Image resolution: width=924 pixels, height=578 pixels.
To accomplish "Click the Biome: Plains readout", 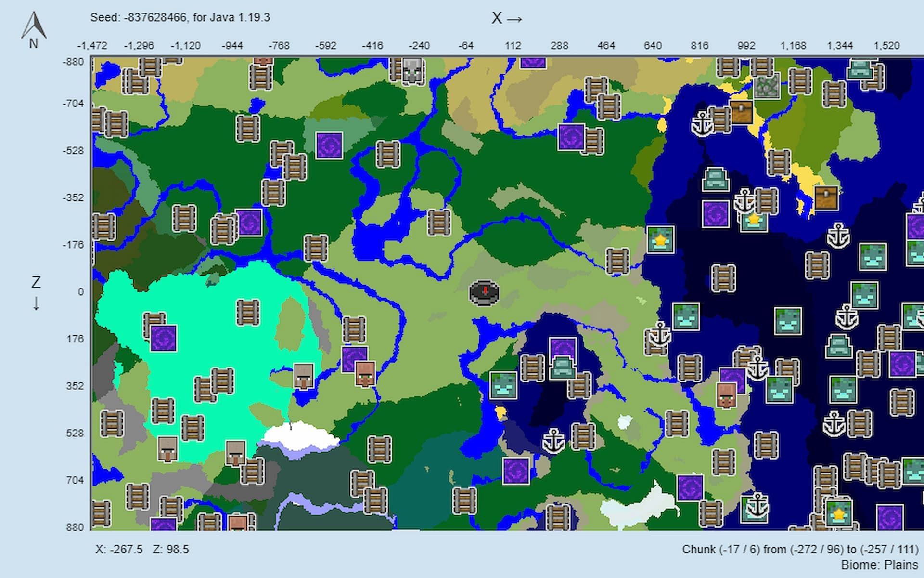I will coord(879,565).
